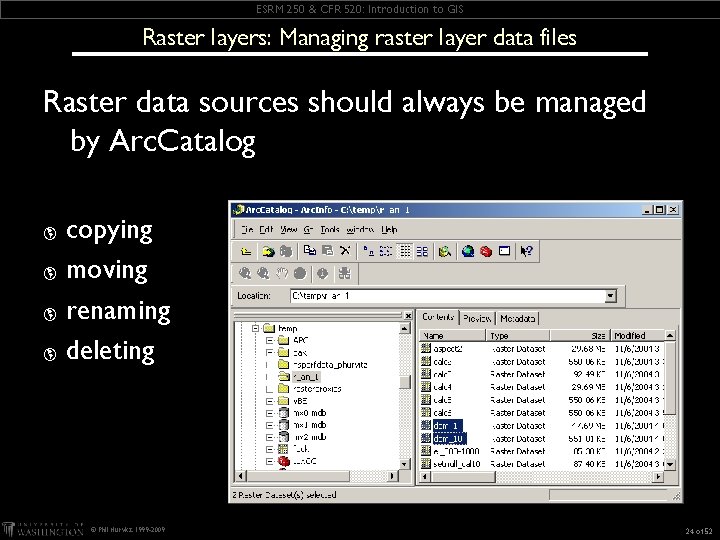Open the Tools menu
Viewport: 720px width, 540px height.
tap(330, 229)
